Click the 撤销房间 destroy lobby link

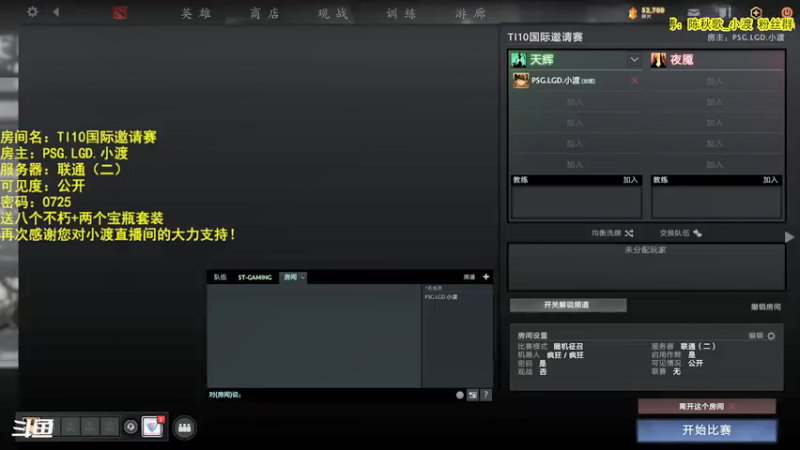point(765,307)
